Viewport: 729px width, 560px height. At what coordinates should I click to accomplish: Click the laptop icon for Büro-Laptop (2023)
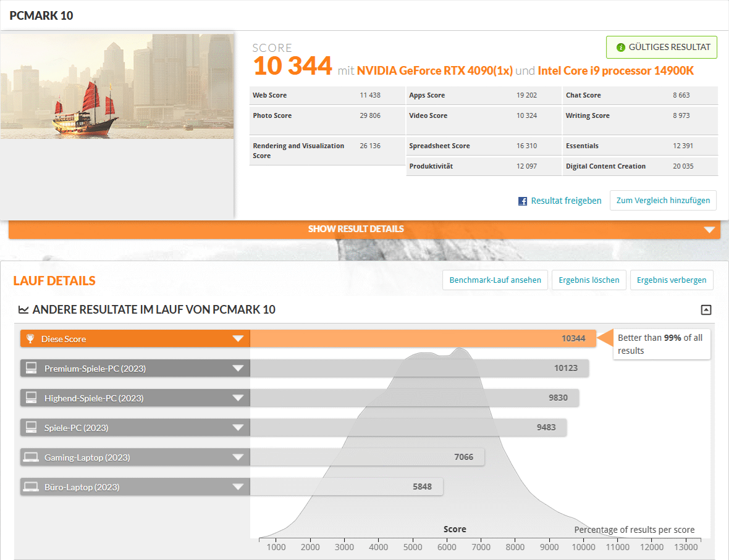coord(31,487)
